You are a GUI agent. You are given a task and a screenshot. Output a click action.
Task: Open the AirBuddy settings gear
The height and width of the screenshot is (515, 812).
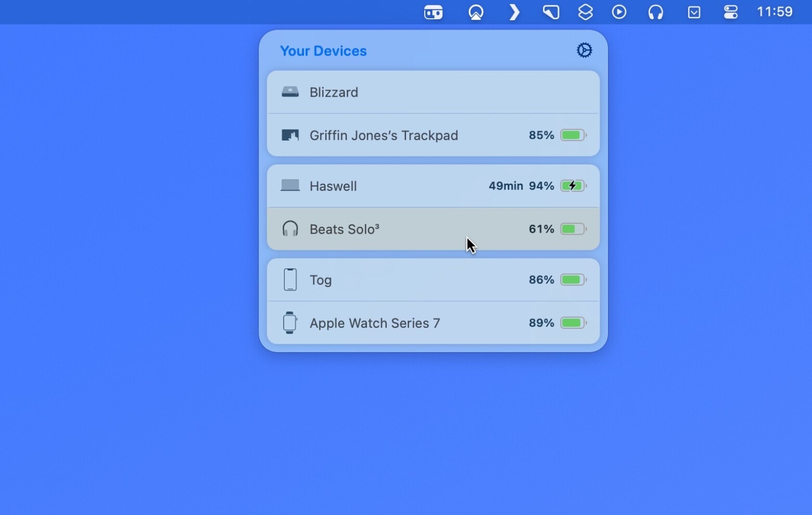584,50
